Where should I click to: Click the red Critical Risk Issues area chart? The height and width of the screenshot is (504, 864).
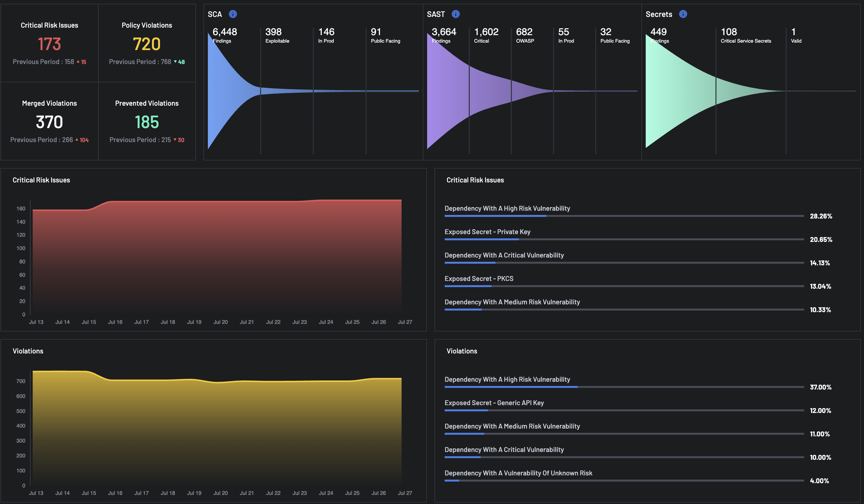pyautogui.click(x=217, y=257)
